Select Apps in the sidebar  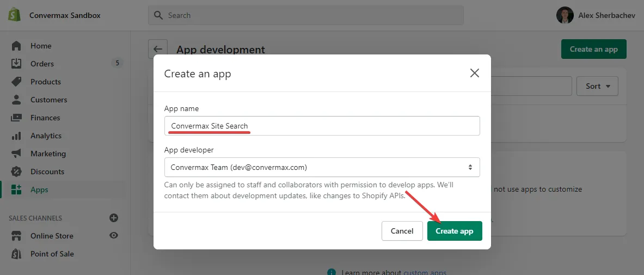pyautogui.click(x=39, y=190)
